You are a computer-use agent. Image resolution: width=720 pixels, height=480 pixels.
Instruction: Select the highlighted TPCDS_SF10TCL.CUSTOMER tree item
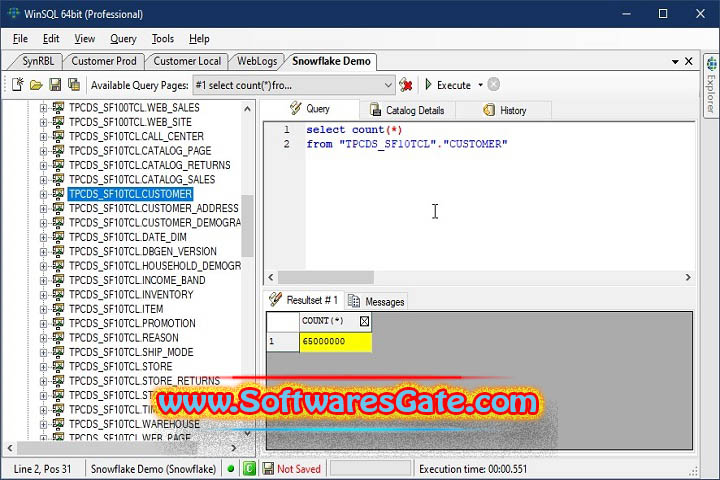point(130,194)
